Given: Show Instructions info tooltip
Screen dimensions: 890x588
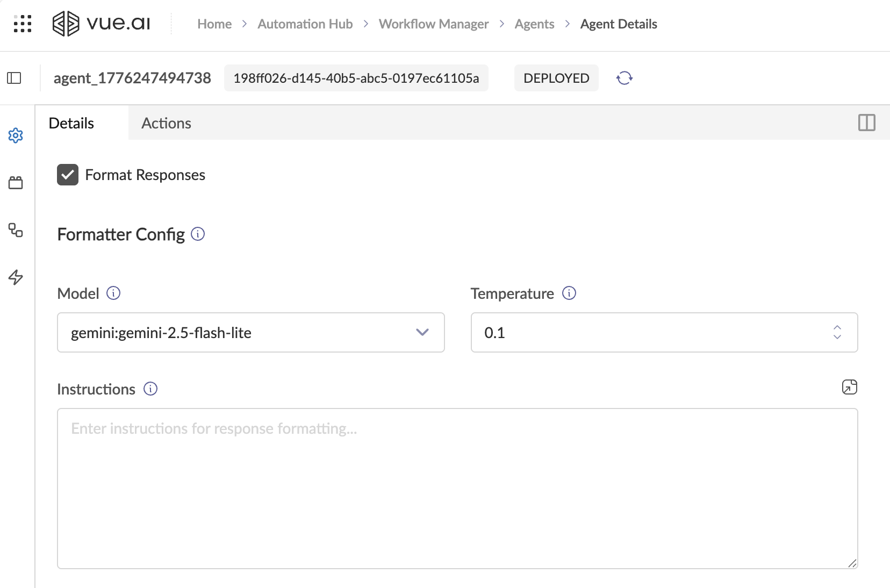Looking at the screenshot, I should click(150, 389).
